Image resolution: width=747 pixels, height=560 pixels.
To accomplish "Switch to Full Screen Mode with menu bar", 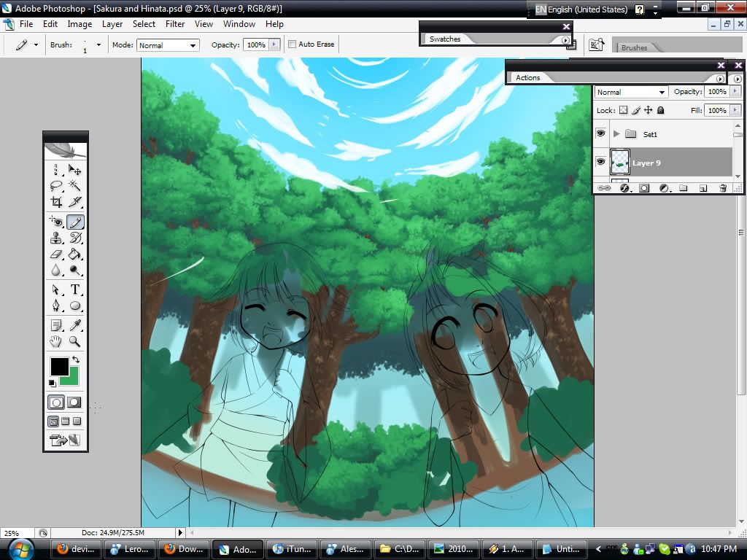I will [65, 421].
